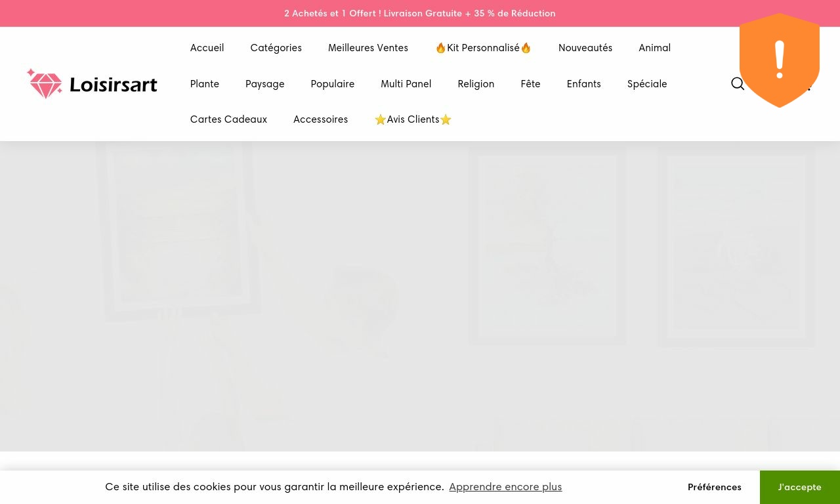Browse the Spéciale collection

point(647,83)
